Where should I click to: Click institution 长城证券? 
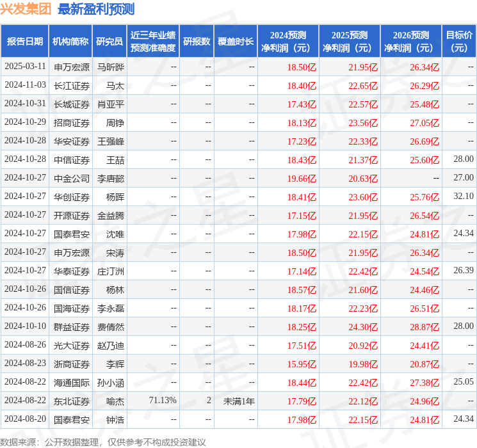pos(72,104)
